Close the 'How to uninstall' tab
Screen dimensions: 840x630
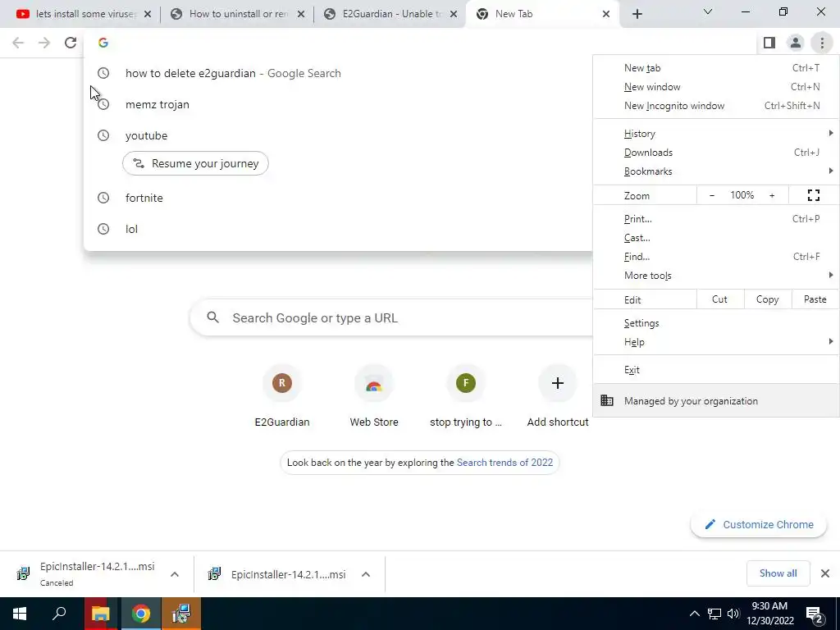301,14
